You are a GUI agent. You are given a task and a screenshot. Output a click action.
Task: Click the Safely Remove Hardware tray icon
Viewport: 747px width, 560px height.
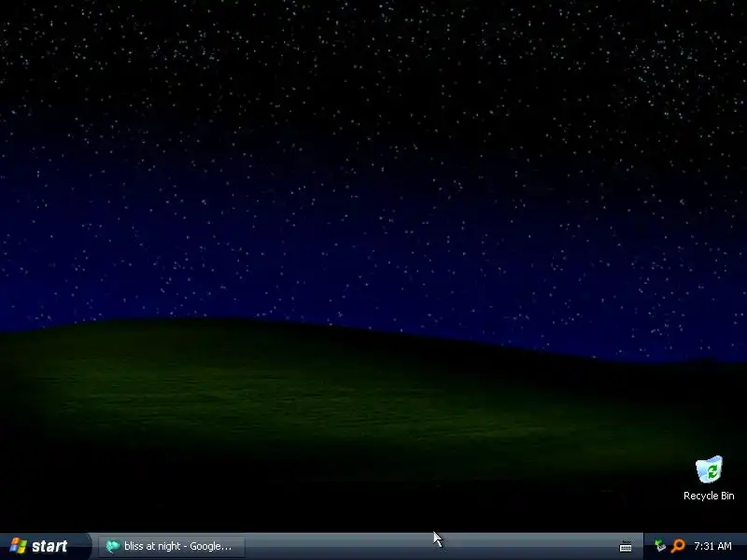[660, 546]
